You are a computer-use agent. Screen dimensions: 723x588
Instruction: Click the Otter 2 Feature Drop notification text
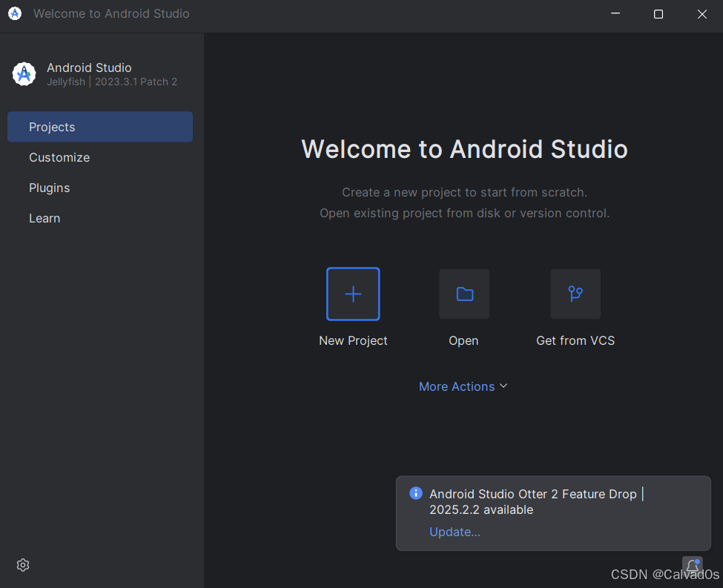(537, 502)
